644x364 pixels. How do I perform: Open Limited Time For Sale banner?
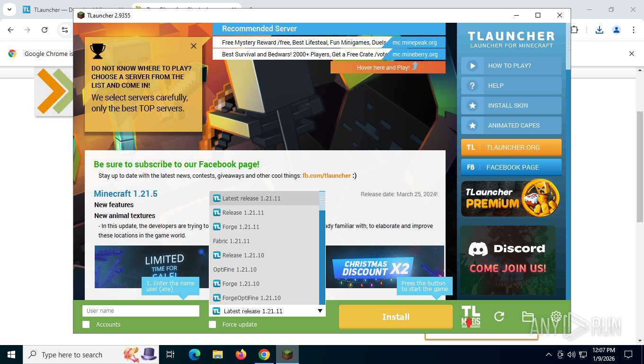click(x=152, y=267)
